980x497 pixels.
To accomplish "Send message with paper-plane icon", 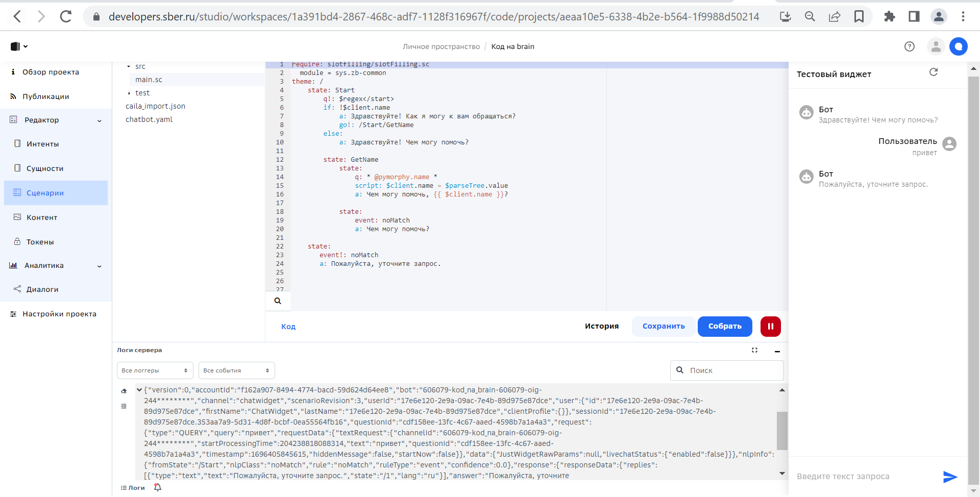I will (950, 477).
